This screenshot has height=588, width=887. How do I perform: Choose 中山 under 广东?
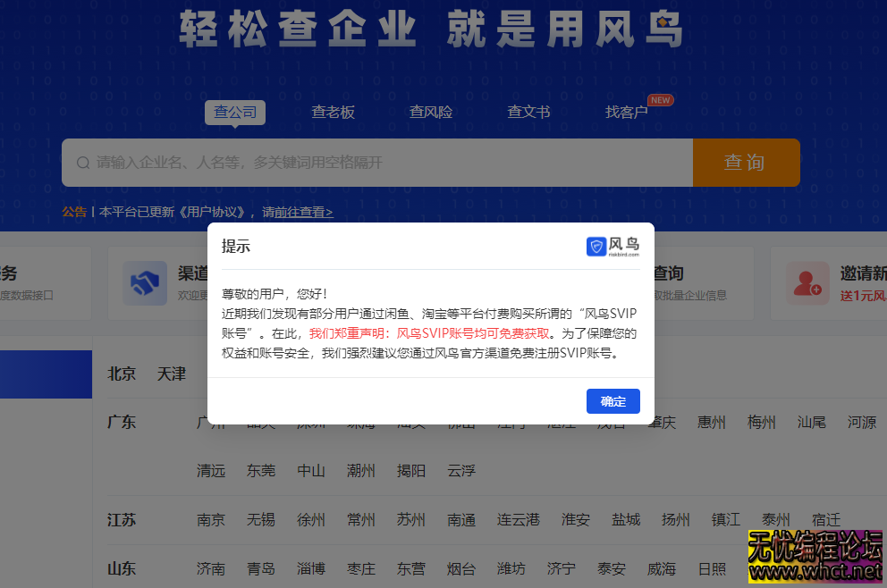tap(311, 471)
